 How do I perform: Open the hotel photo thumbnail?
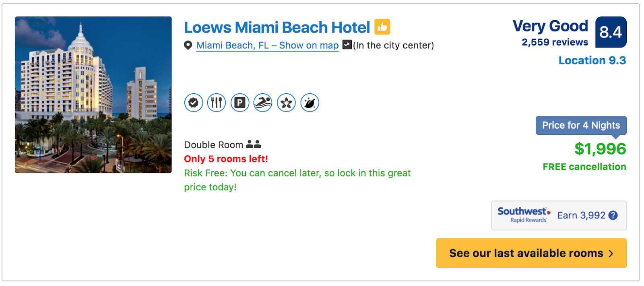click(93, 95)
